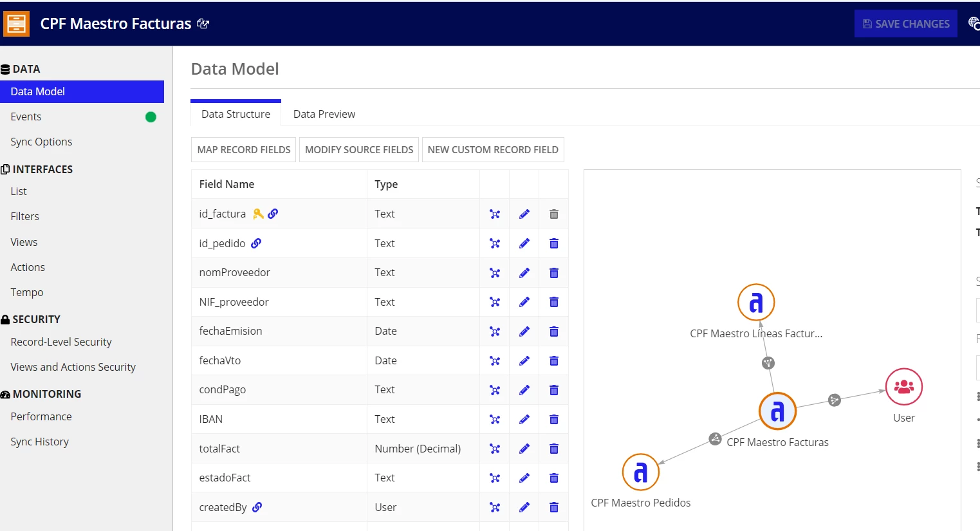Delete the NIF_proveedor field
This screenshot has width=980, height=531.
click(x=554, y=302)
